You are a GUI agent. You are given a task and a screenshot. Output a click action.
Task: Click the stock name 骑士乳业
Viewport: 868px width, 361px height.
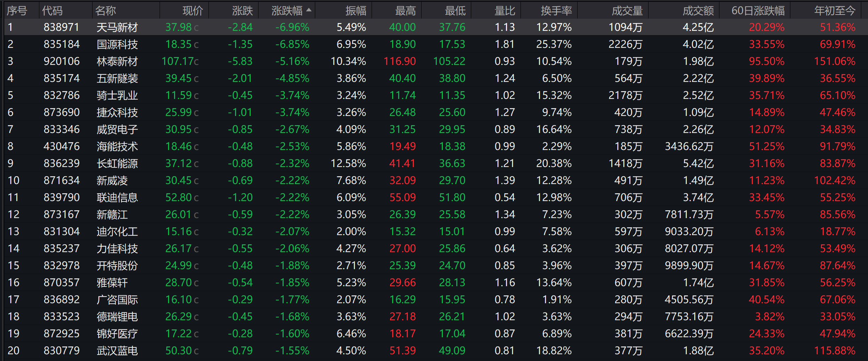(117, 95)
